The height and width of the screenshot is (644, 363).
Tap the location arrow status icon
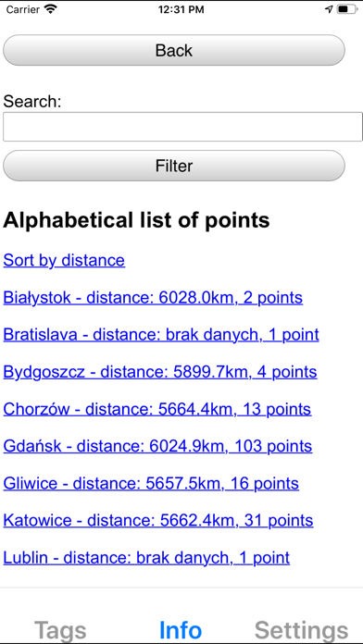pyautogui.click(x=329, y=9)
